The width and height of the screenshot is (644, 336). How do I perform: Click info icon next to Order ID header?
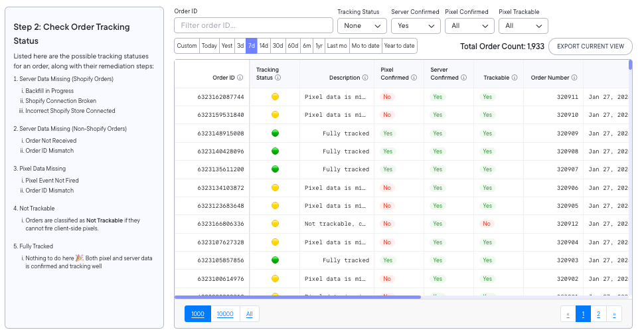240,78
